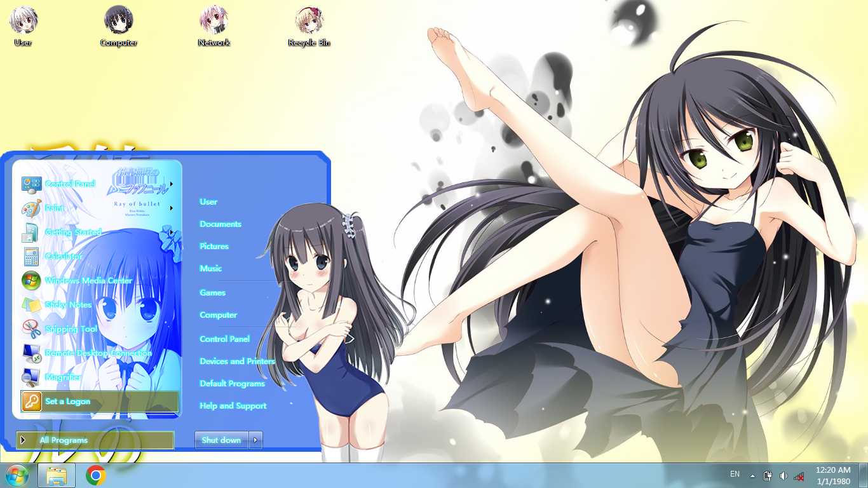Image resolution: width=868 pixels, height=488 pixels.
Task: Open the power status tray icon
Action: 768,475
